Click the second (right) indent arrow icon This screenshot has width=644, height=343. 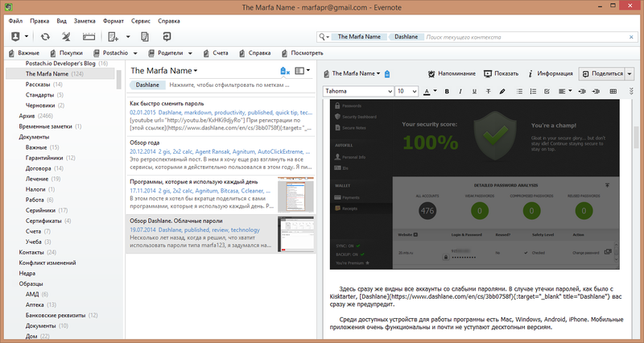point(596,91)
